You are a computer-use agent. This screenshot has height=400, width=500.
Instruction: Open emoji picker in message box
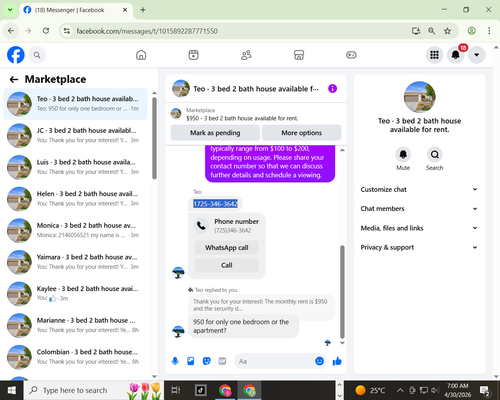click(x=319, y=361)
